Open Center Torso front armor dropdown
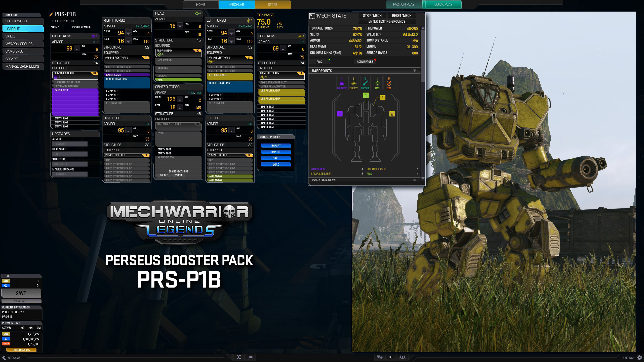This screenshot has width=644, height=362. (x=180, y=99)
